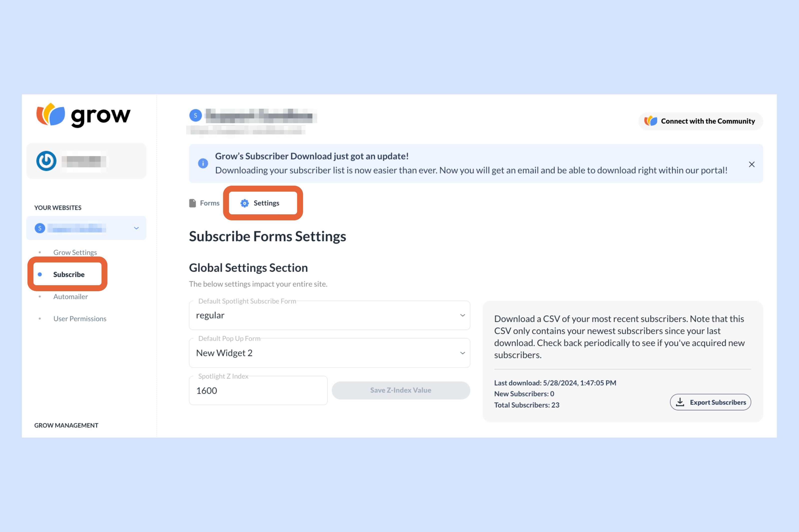Click the Export Subscribers button
This screenshot has height=532, width=799.
[711, 402]
